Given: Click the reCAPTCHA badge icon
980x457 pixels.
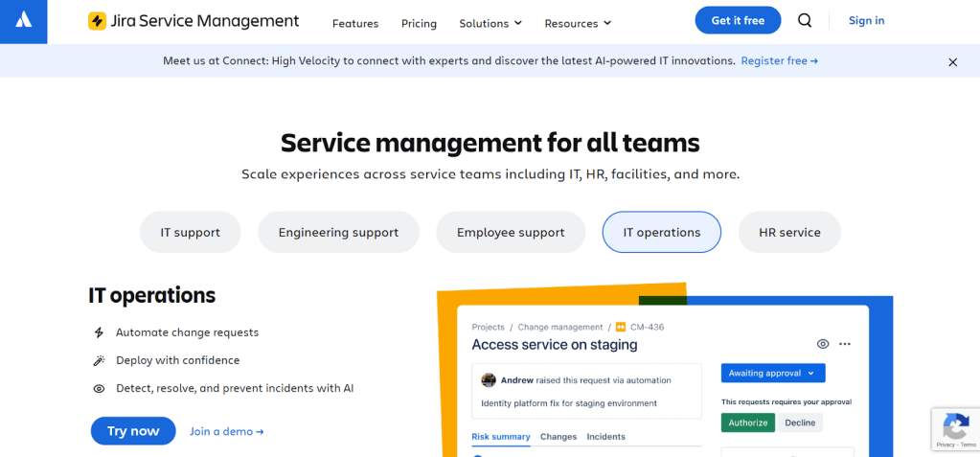Looking at the screenshot, I should click(954, 425).
